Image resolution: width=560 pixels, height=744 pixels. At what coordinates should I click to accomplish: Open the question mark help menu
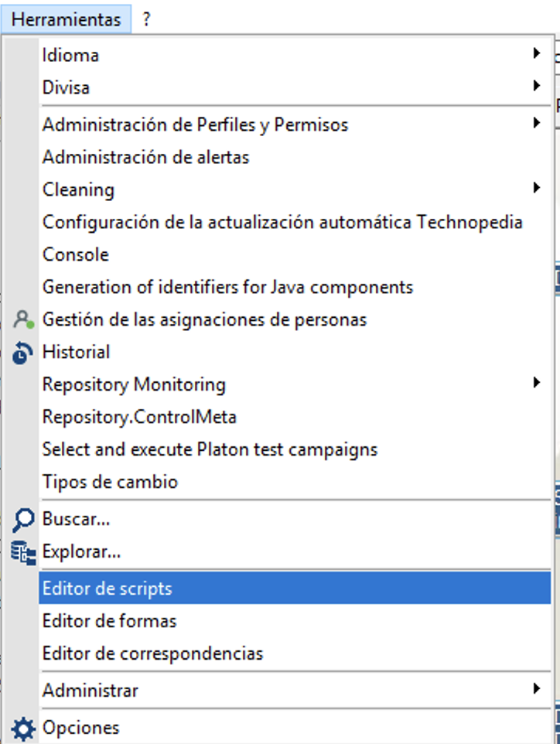coord(146,19)
